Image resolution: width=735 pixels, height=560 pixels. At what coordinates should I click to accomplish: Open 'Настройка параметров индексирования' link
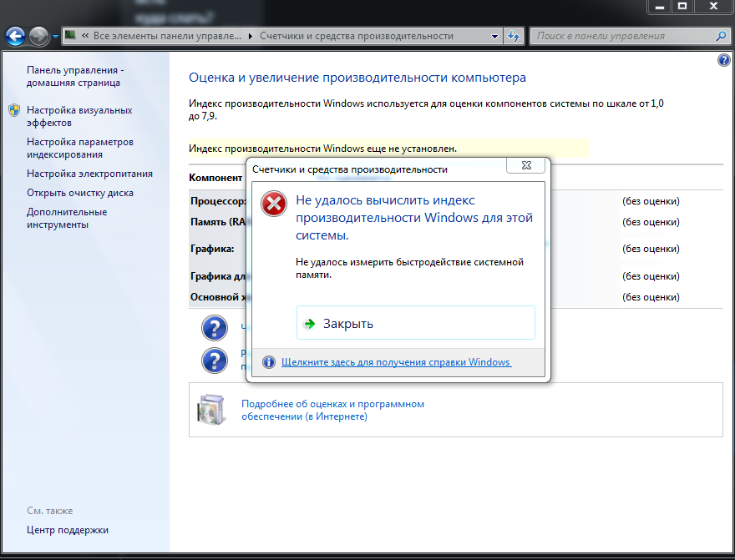(79, 148)
